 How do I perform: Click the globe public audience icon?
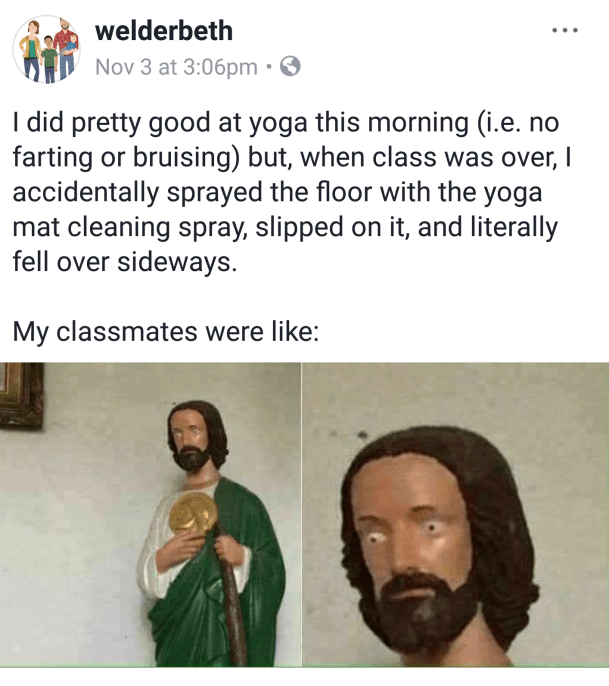291,67
